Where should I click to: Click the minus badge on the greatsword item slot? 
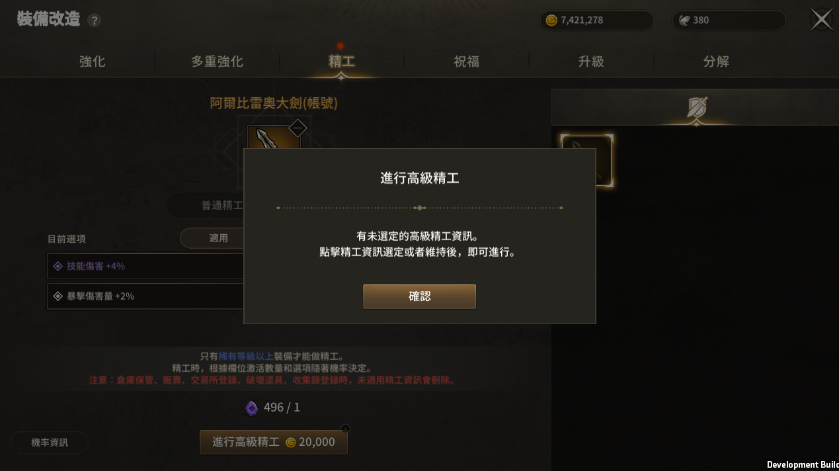pos(298,128)
